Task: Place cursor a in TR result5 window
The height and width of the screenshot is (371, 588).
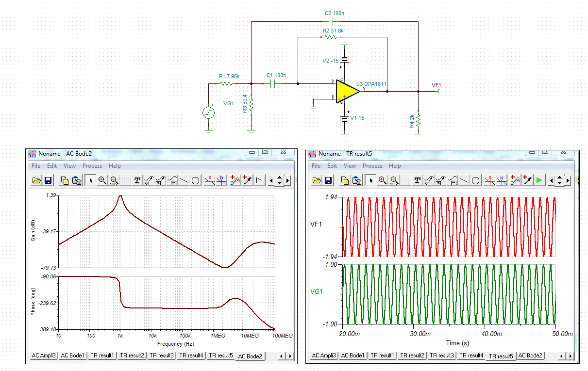Action: pos(490,180)
